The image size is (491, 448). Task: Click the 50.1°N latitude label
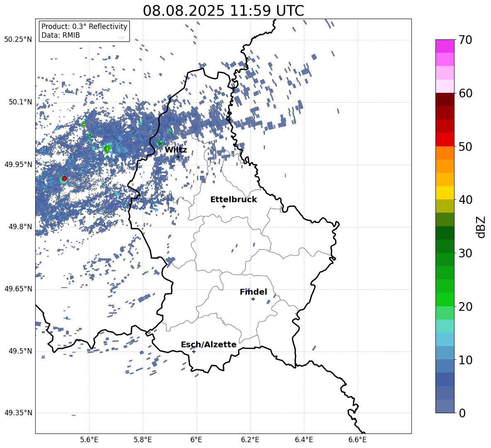[x=20, y=102]
